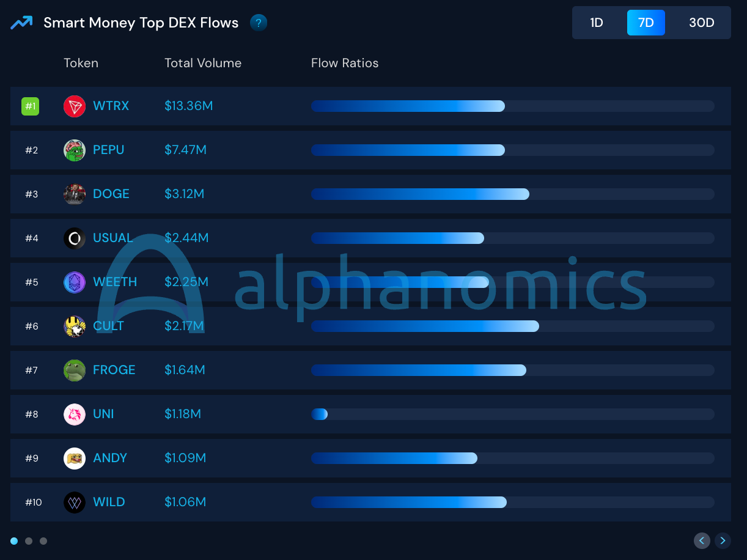Click the green #1 rank badge

(x=30, y=106)
